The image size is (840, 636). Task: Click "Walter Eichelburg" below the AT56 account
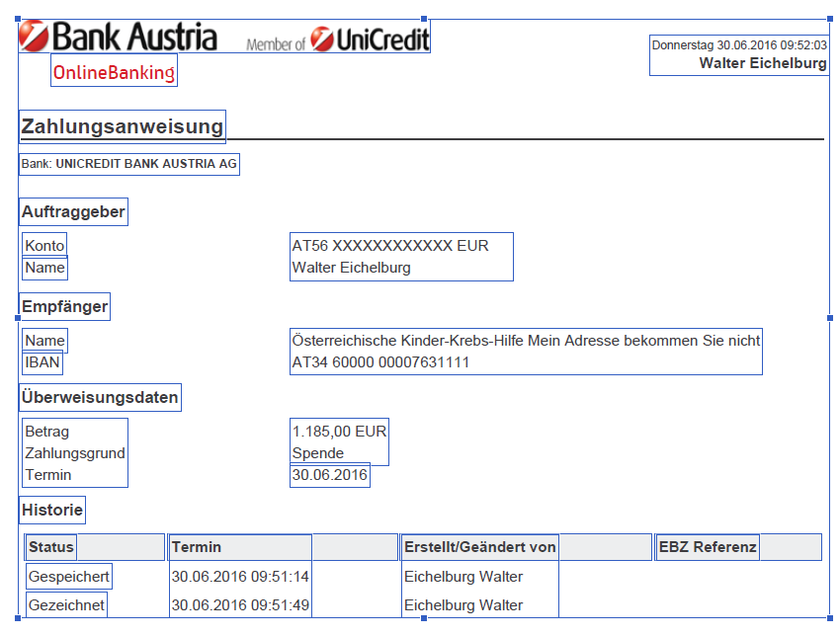pyautogui.click(x=352, y=268)
